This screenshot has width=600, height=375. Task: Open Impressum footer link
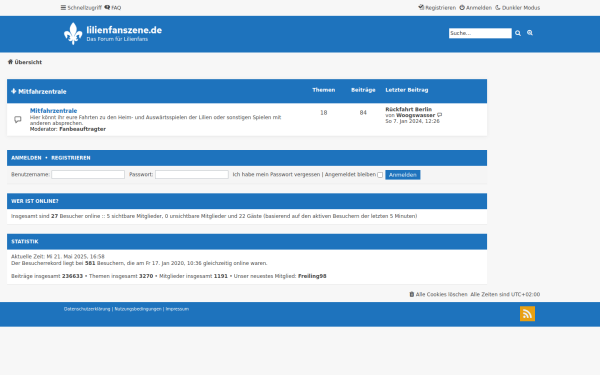(x=177, y=309)
